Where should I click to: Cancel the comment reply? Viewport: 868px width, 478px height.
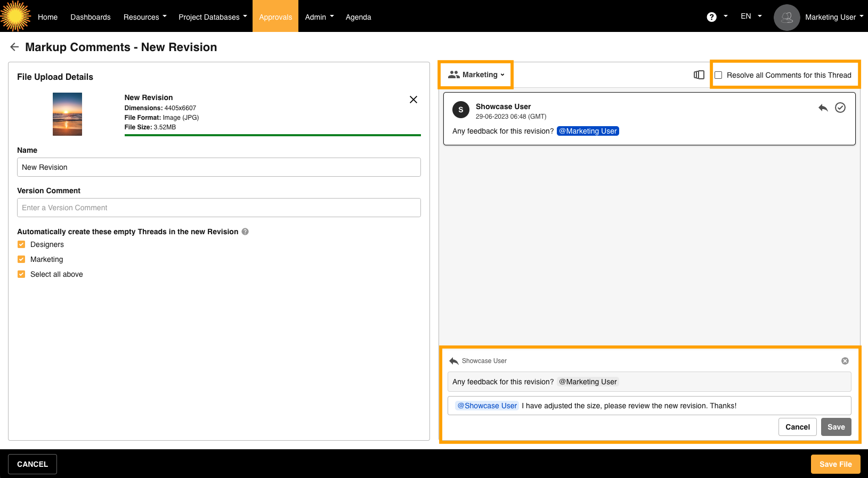tap(797, 427)
